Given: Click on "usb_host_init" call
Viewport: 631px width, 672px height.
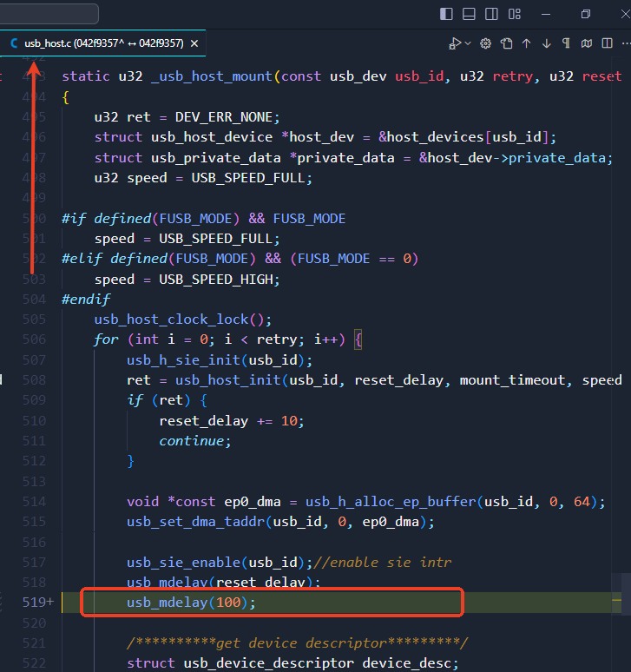Looking at the screenshot, I should (228, 380).
